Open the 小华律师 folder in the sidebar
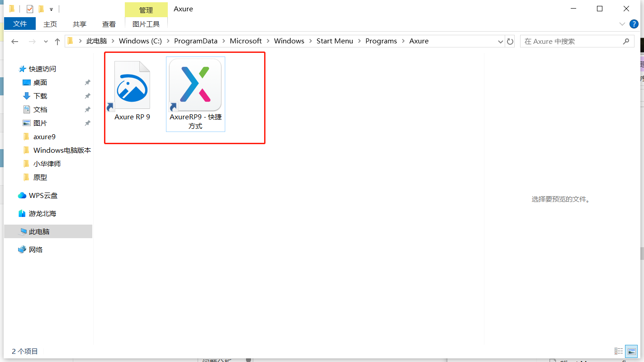 (47, 164)
